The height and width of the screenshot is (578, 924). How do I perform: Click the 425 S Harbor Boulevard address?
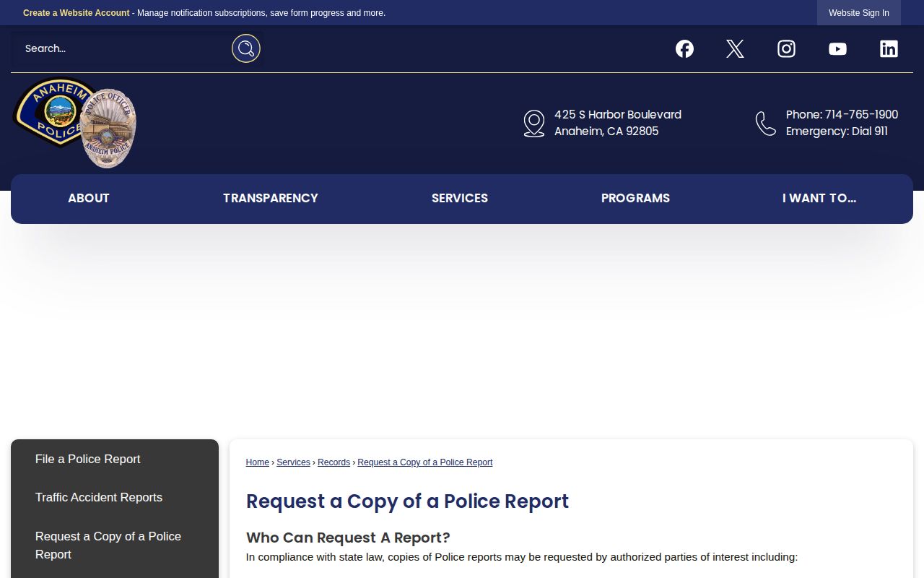pos(618,115)
